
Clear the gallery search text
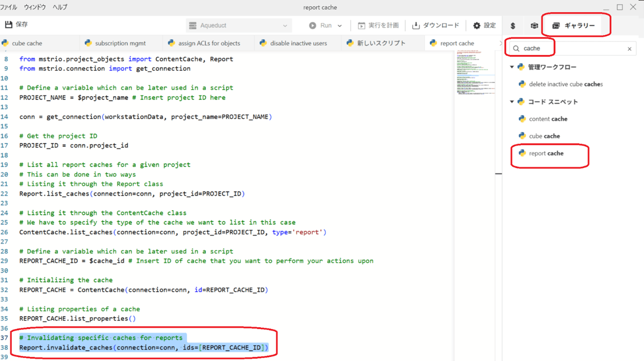pos(630,49)
